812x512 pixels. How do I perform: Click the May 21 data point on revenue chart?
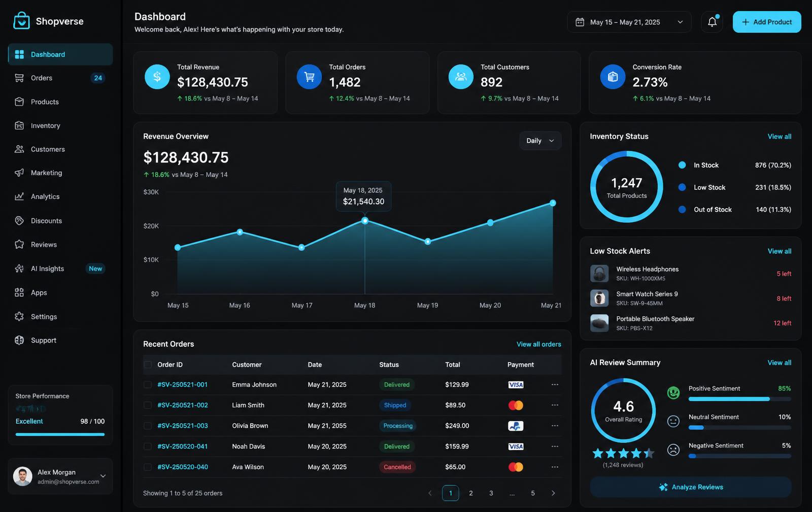pyautogui.click(x=553, y=203)
